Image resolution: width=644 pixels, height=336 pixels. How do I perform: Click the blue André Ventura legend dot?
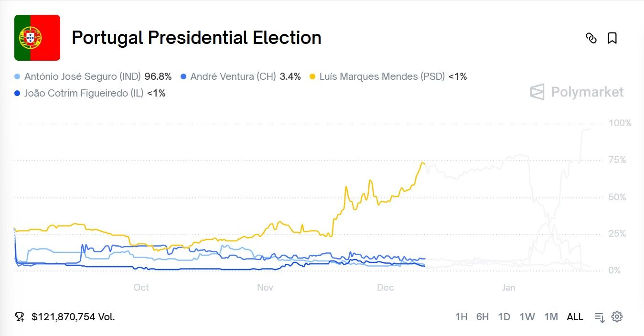(x=183, y=76)
